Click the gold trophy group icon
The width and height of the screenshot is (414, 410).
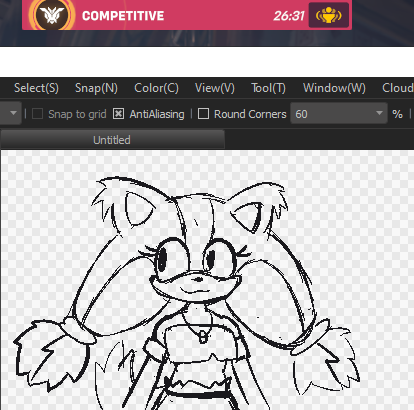click(x=329, y=15)
